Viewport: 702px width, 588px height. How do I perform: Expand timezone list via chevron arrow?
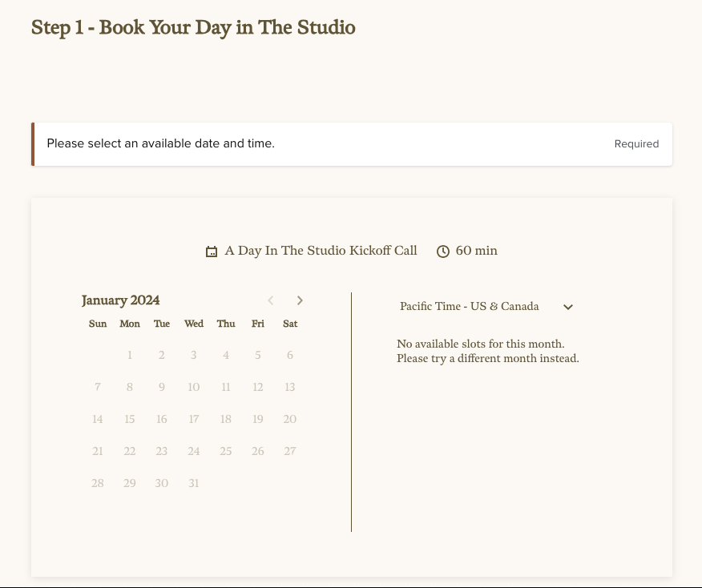click(x=568, y=307)
